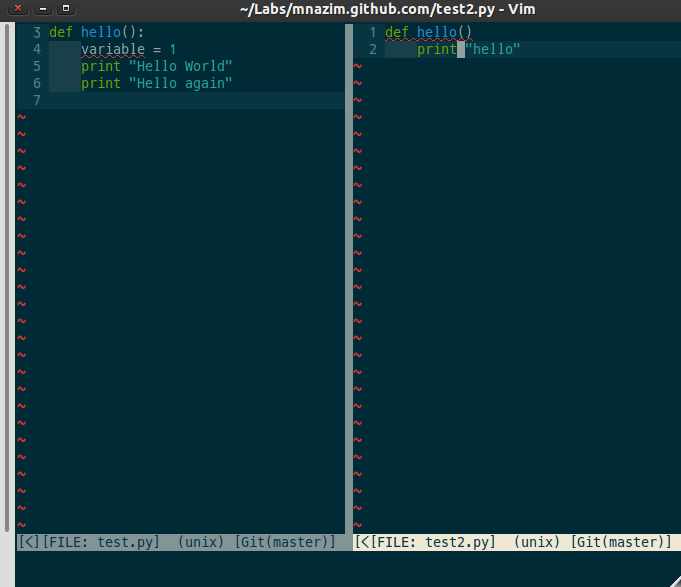The width and height of the screenshot is (681, 587).
Task: Click the (unix) file format in right status line
Action: [x=538, y=542]
